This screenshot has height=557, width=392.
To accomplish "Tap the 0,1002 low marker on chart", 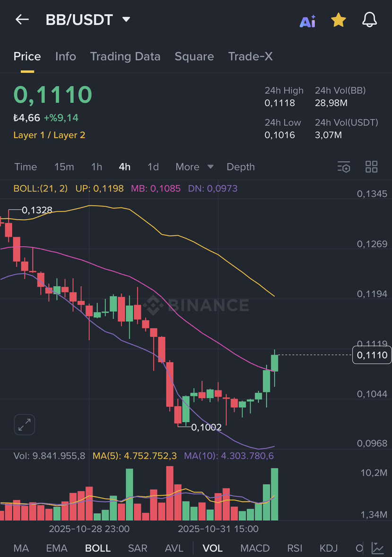I will 206,427.
